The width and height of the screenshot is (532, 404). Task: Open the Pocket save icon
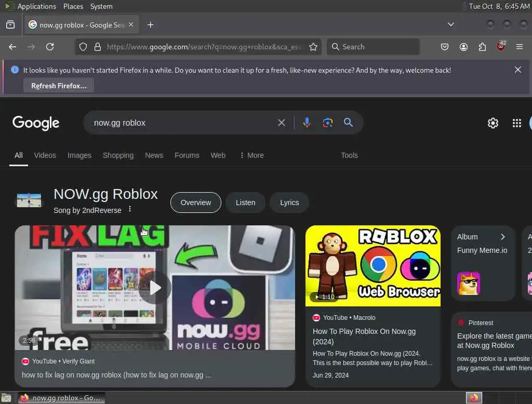445,47
